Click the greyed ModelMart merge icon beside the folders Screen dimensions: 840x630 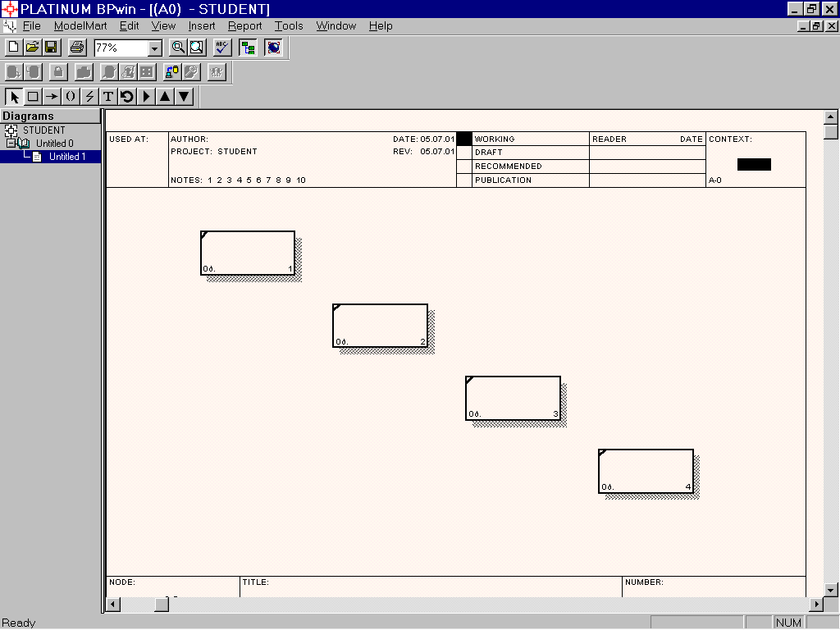point(109,72)
